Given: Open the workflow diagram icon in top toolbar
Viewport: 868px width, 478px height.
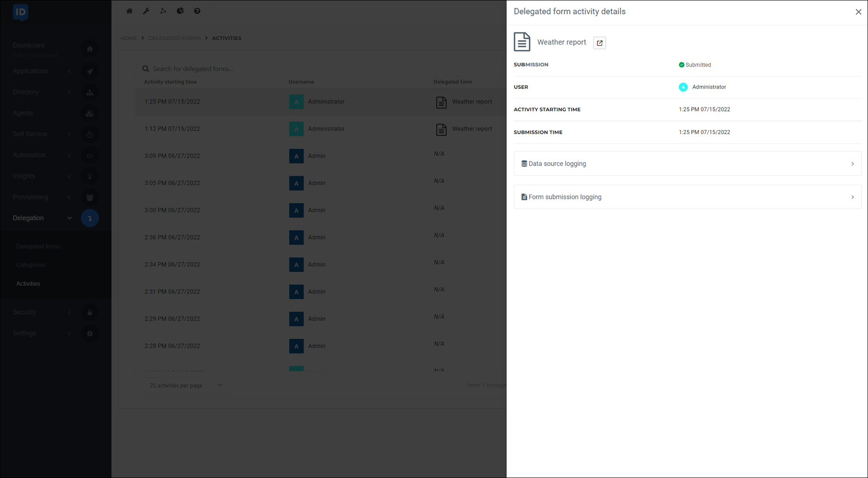Looking at the screenshot, I should pos(163,10).
